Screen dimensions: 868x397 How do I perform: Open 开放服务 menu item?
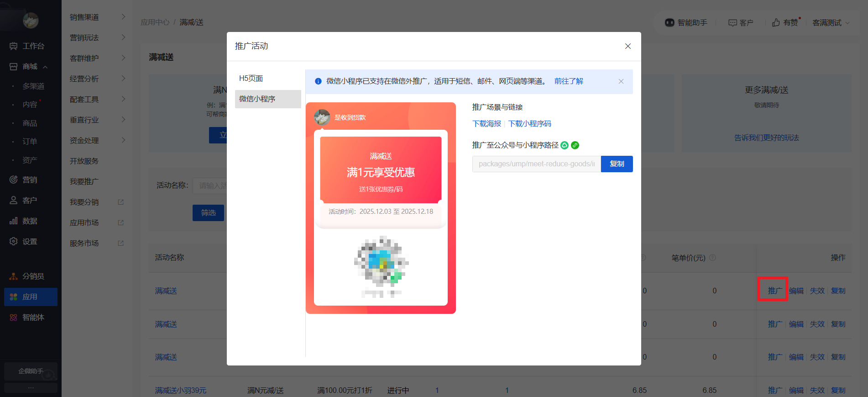[x=84, y=161]
